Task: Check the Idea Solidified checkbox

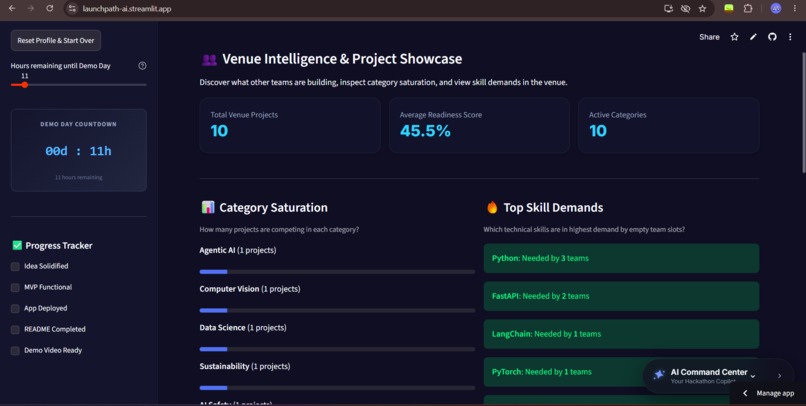Action: [x=15, y=266]
